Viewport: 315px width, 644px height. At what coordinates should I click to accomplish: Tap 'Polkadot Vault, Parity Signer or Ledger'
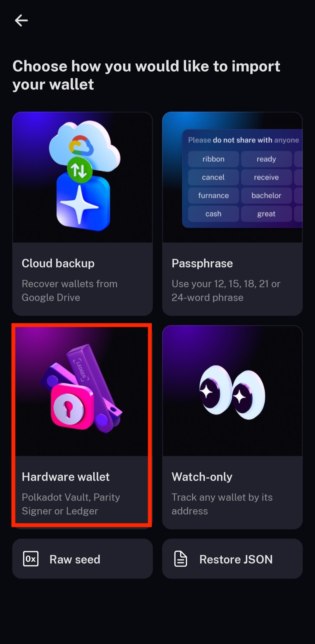click(71, 504)
